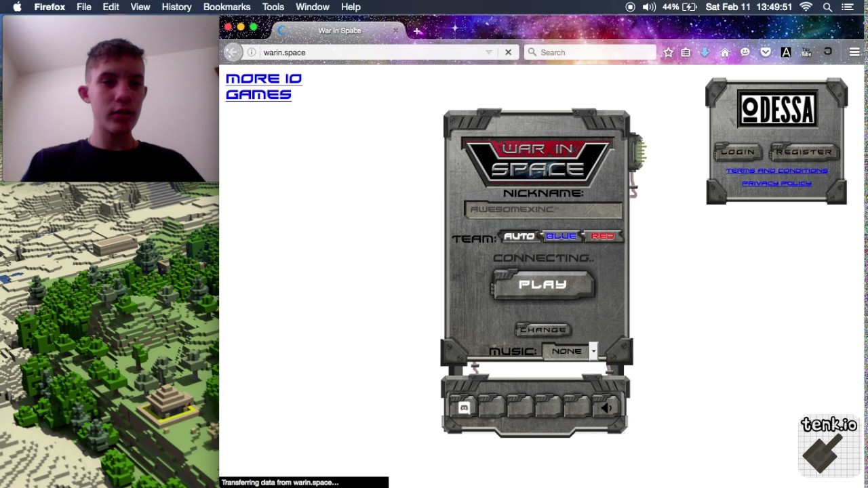Open the Music dropdown set to None

click(570, 351)
